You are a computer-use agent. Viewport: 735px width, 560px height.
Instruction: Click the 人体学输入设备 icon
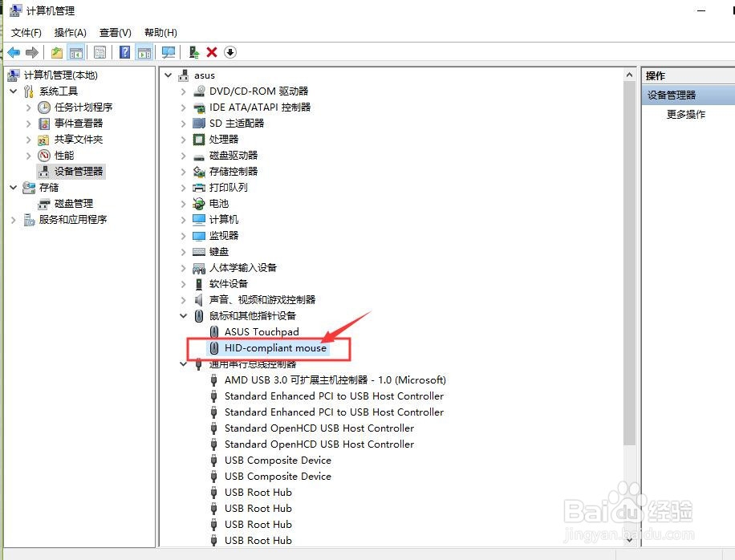click(x=199, y=268)
